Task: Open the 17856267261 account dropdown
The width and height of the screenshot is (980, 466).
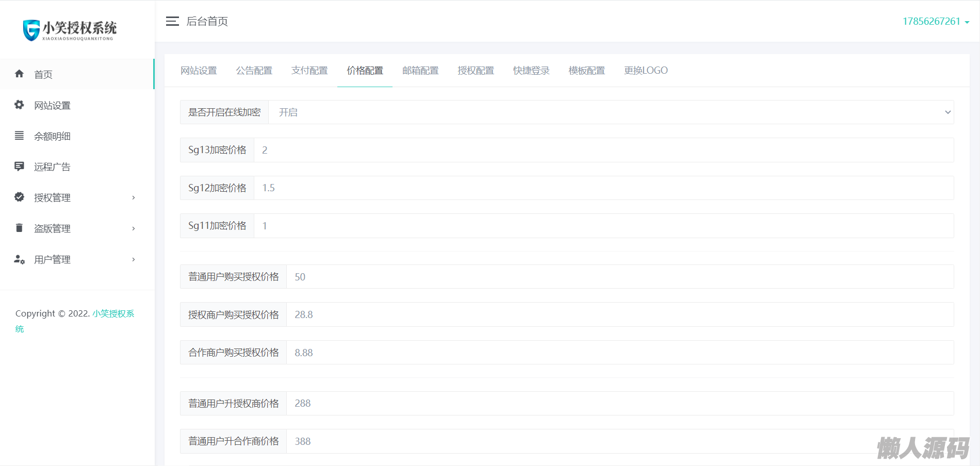Action: (936, 22)
